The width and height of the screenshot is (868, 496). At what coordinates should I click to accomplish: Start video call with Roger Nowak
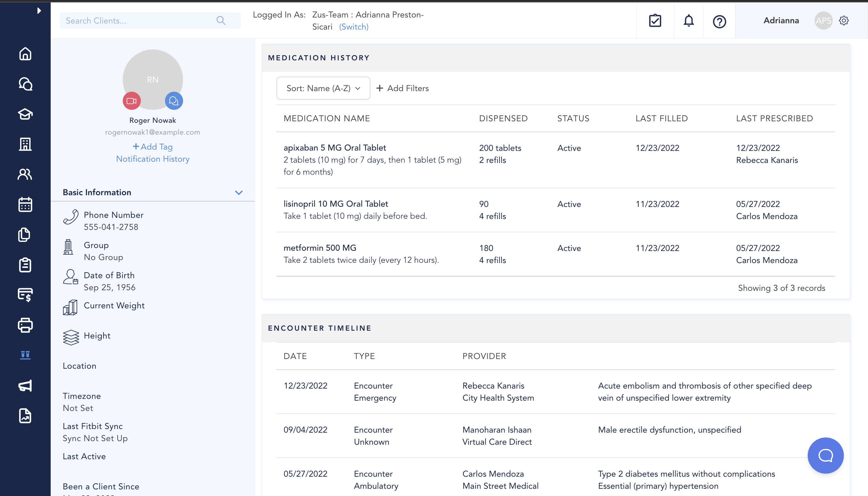coord(132,101)
